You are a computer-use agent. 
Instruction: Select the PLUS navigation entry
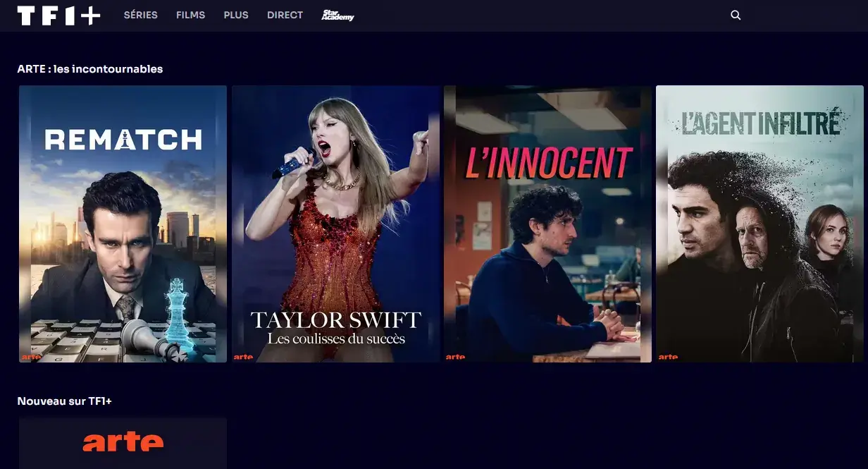pyautogui.click(x=236, y=15)
